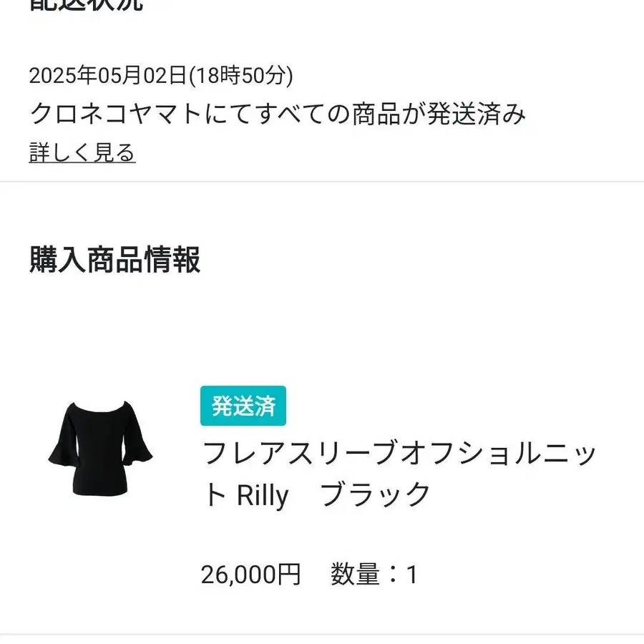Click the partially visible 配送状況 heading

(x=86, y=5)
